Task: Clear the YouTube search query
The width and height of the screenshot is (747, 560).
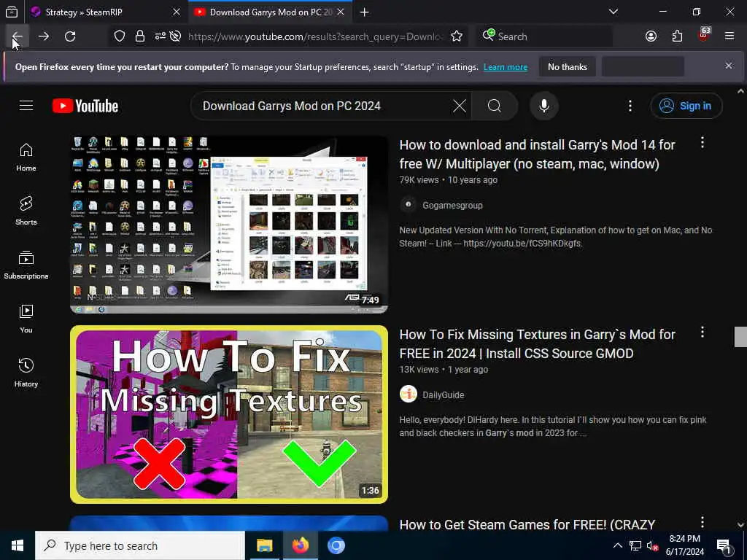Action: point(460,106)
